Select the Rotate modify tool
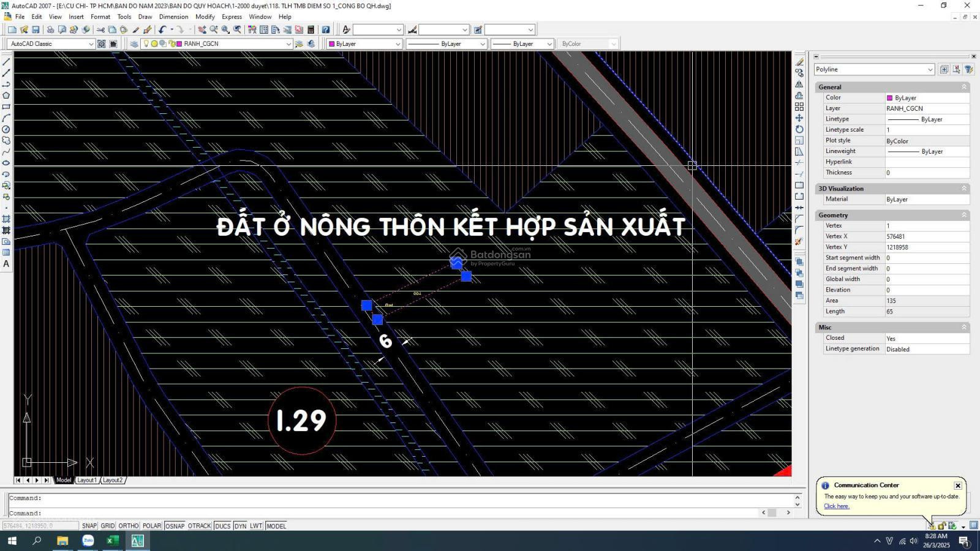The width and height of the screenshot is (980, 551). pos(799,129)
